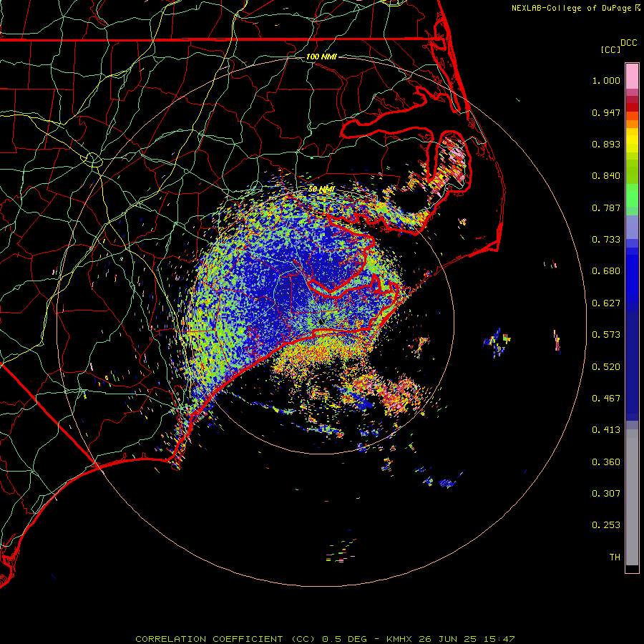The image size is (644, 644).
Task: Pick the dark navy swatch in color scale
Action: click(x=632, y=361)
